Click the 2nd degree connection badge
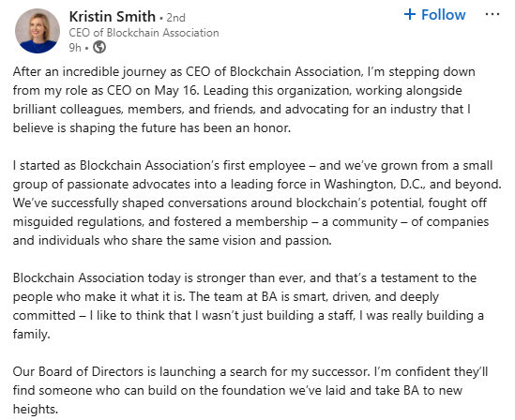Viewport: 515px width, 420px height. point(175,18)
